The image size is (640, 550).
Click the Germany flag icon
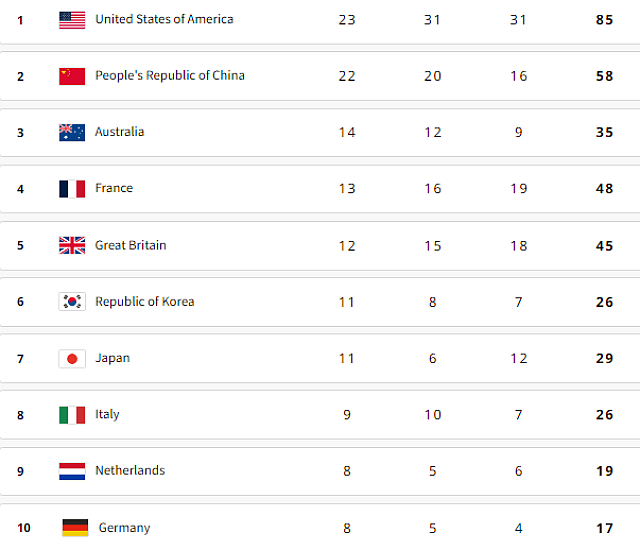tap(75, 528)
